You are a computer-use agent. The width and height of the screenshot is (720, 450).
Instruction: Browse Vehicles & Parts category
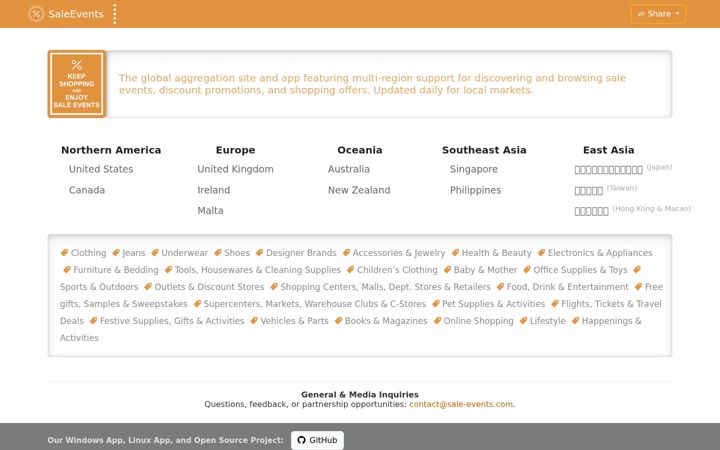click(x=294, y=321)
